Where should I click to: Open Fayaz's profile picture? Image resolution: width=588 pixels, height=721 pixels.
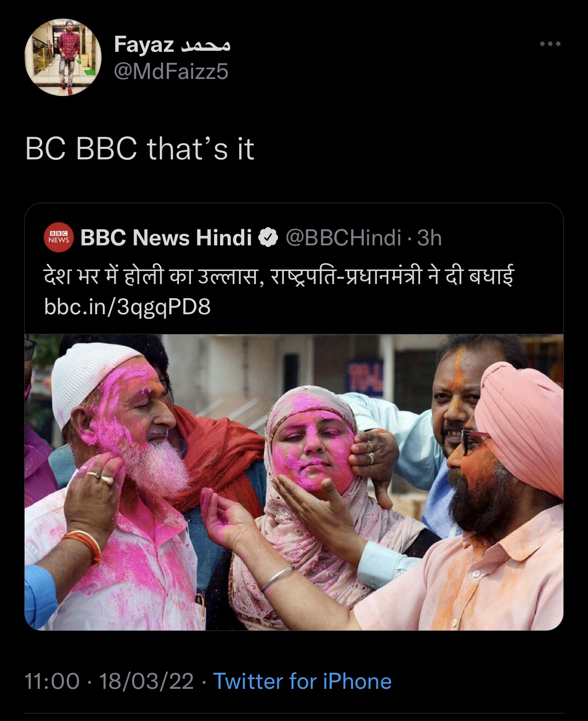coord(63,57)
